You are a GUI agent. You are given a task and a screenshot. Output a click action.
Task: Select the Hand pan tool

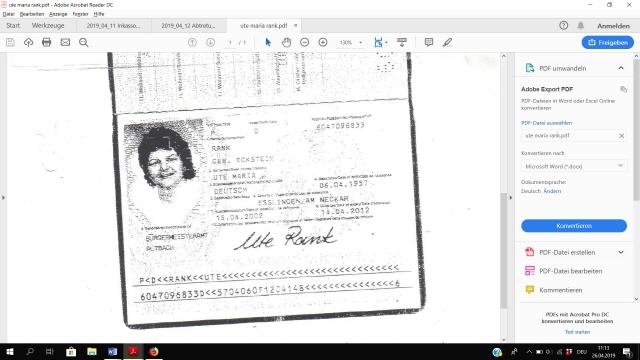click(286, 42)
